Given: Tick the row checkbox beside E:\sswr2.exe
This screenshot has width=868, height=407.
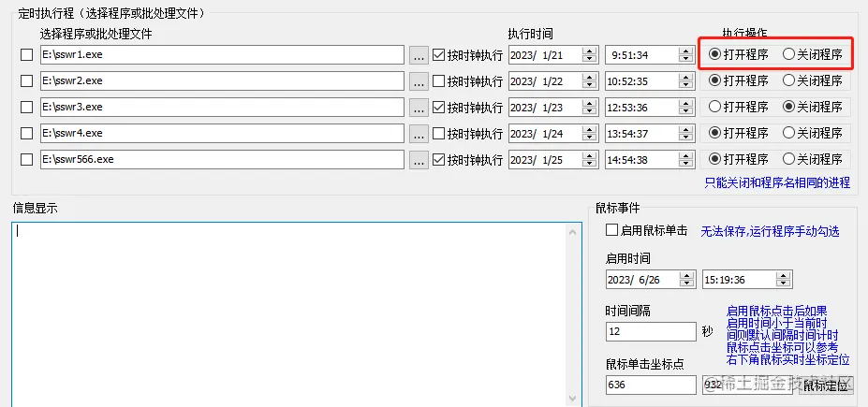Looking at the screenshot, I should tap(26, 80).
